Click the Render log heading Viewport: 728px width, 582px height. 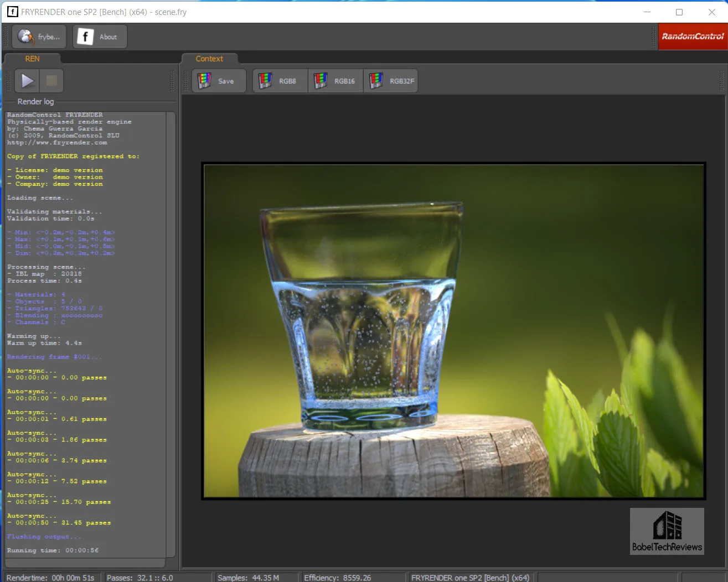coord(35,102)
